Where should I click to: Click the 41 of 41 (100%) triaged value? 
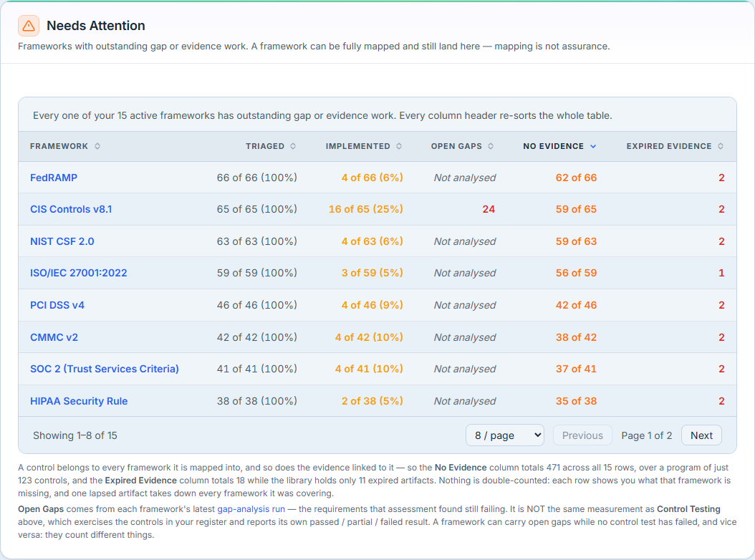click(256, 369)
